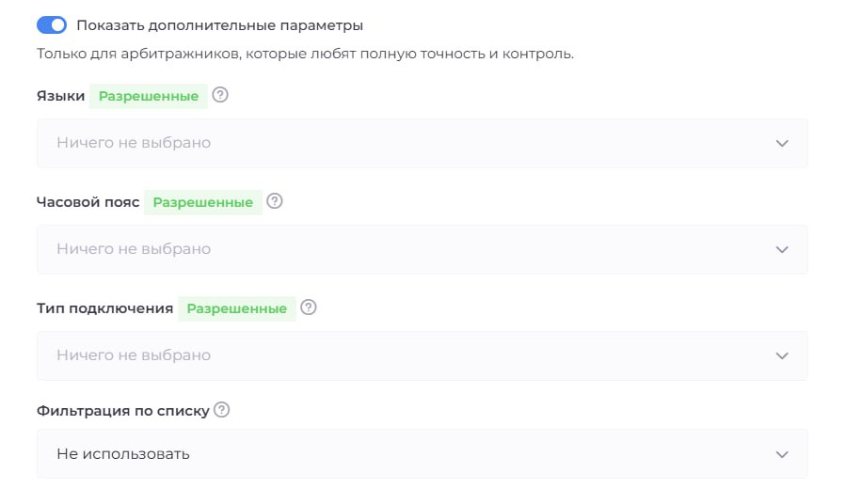Click the chevron arrow in the Тип подключения field
The width and height of the screenshot is (845, 504).
781,355
